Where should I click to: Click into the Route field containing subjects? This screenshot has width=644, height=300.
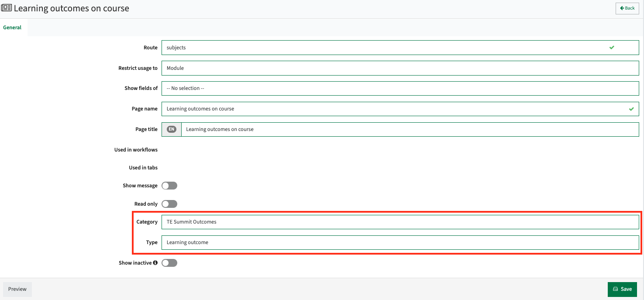(x=400, y=48)
